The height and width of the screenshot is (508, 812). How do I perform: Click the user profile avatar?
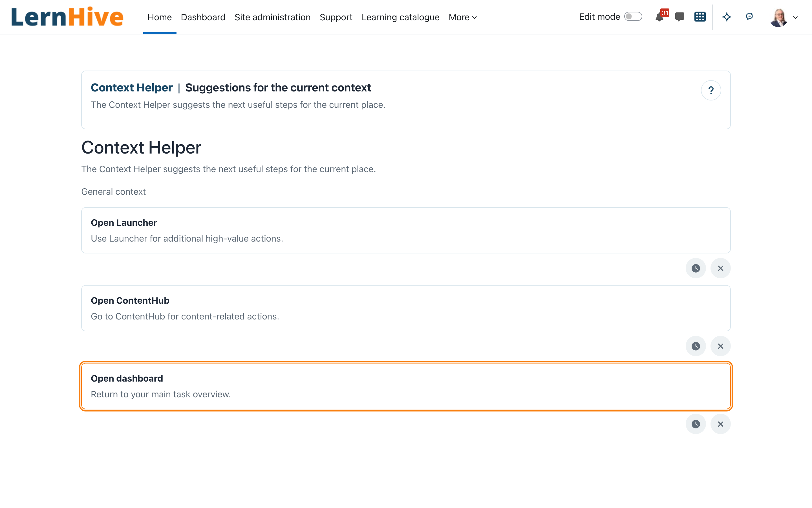779,18
